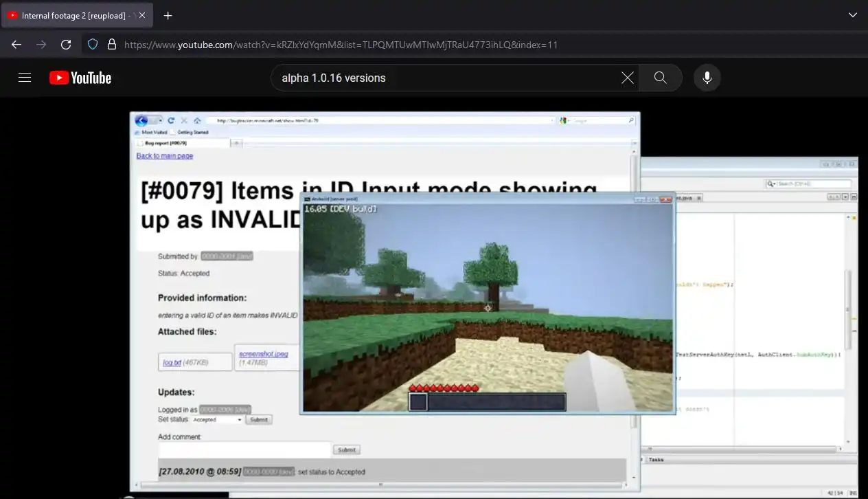
Task: Open tracking protection shield icon
Action: click(x=93, y=45)
